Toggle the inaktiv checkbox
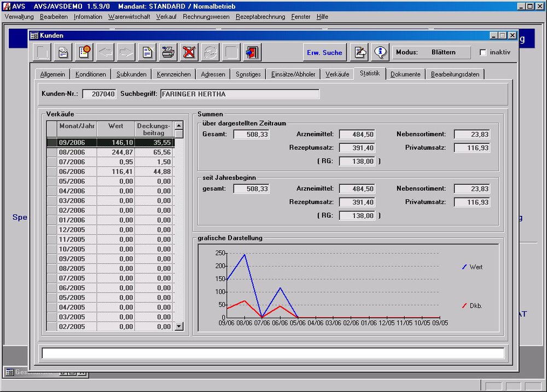The width and height of the screenshot is (547, 392). (x=483, y=52)
